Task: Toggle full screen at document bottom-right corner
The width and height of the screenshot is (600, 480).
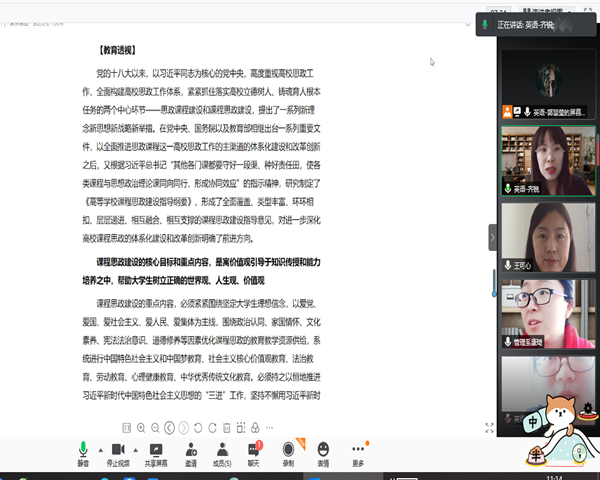Action: tap(488, 428)
